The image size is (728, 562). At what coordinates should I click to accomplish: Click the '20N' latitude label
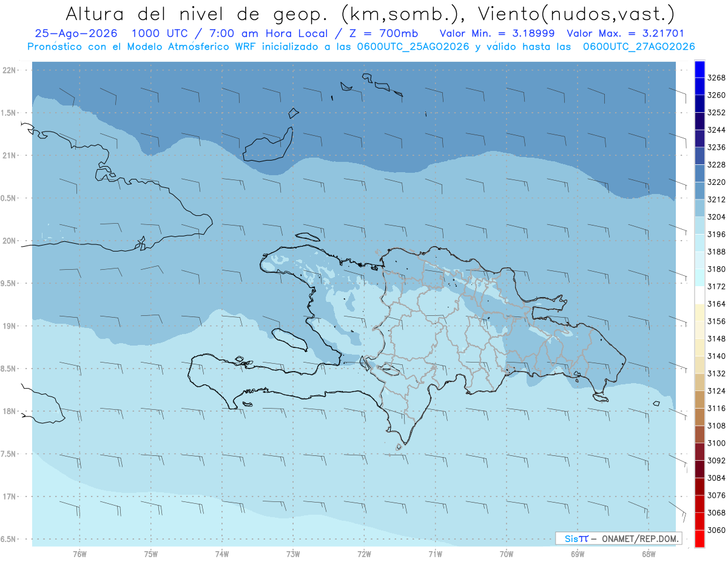(10, 241)
